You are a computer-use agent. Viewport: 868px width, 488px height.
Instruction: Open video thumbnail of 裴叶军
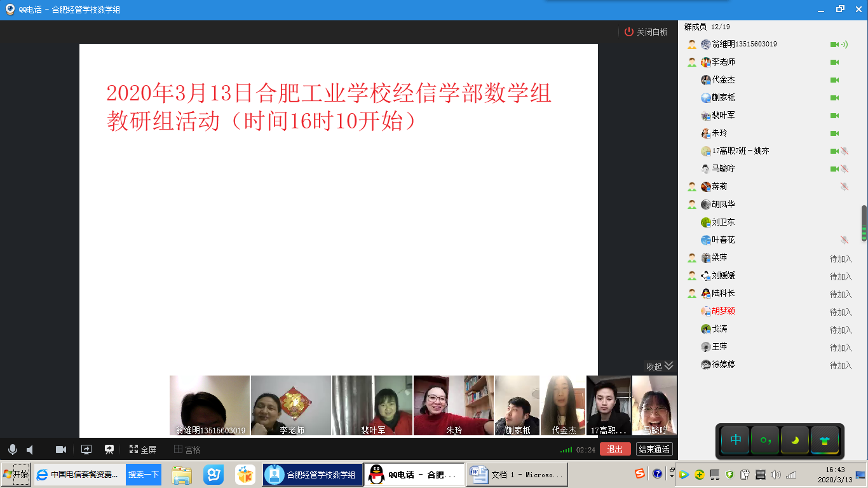(372, 405)
